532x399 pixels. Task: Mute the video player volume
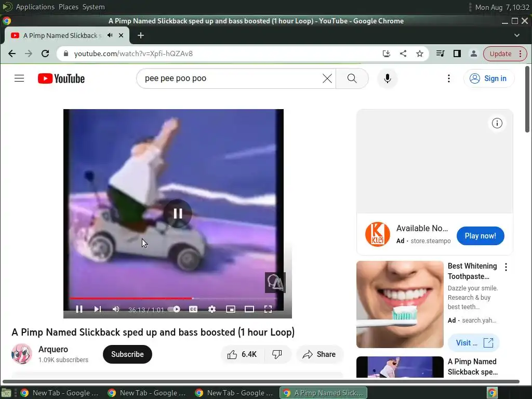pos(116,309)
